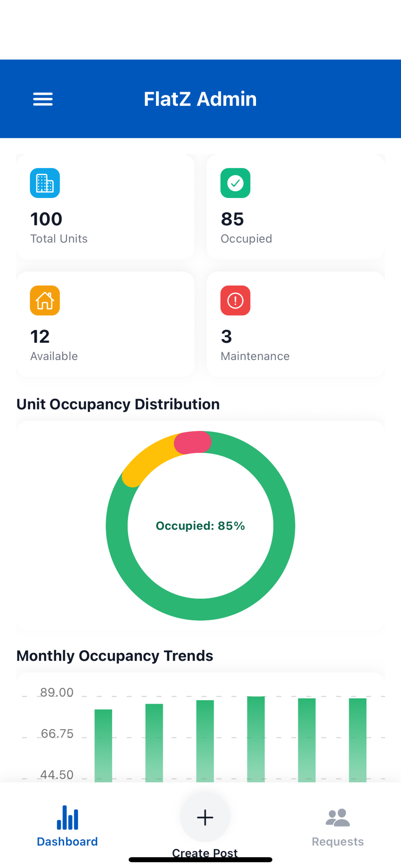Open the hamburger menu
This screenshot has width=401, height=868.
pyautogui.click(x=43, y=99)
